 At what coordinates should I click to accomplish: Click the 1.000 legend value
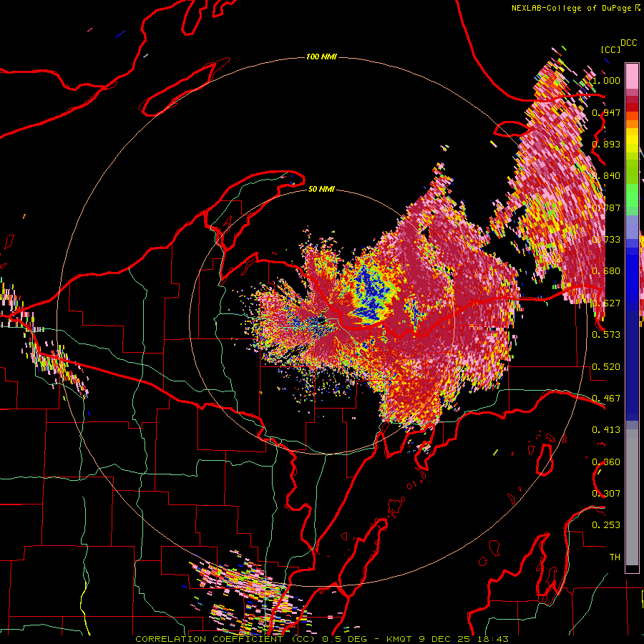point(606,80)
